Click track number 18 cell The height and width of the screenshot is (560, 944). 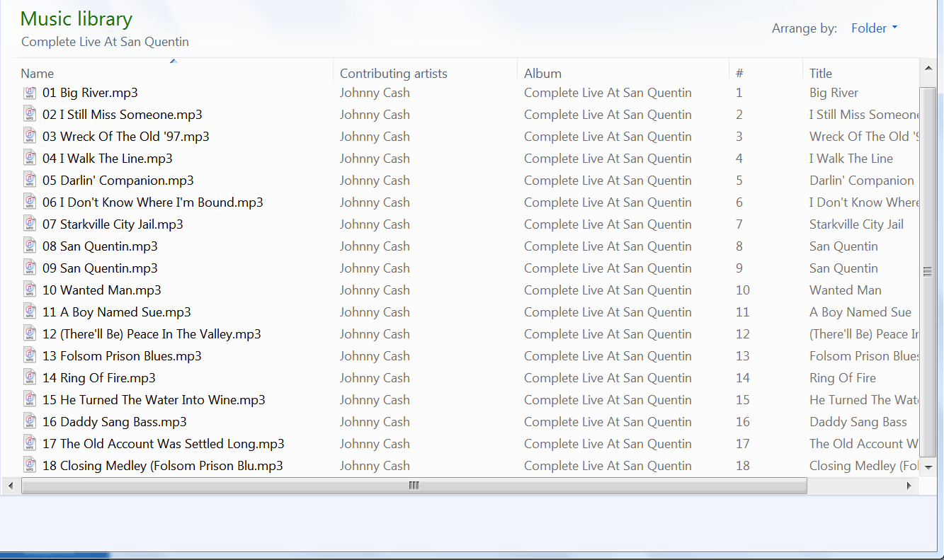742,465
